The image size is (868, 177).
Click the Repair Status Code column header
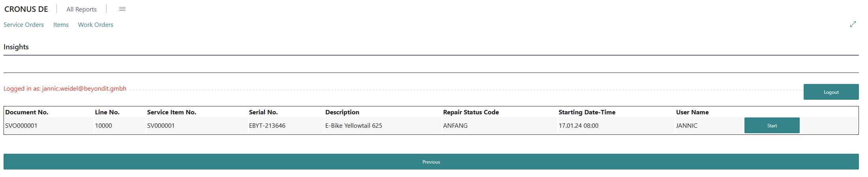(471, 112)
